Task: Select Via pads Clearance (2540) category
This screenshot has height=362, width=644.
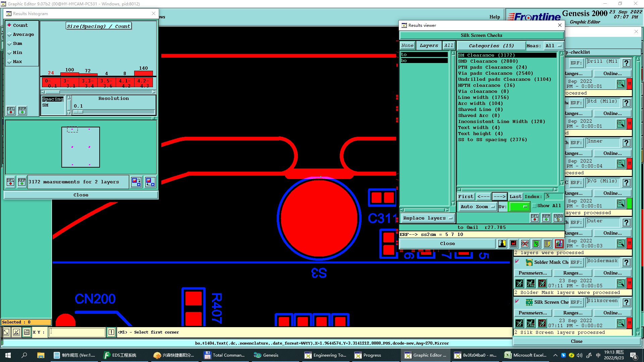Action: [507, 73]
